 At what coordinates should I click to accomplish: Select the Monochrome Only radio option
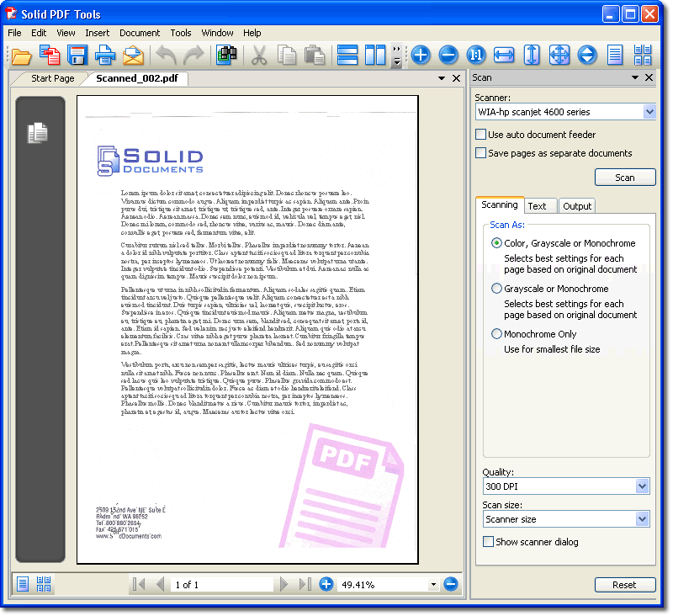497,334
